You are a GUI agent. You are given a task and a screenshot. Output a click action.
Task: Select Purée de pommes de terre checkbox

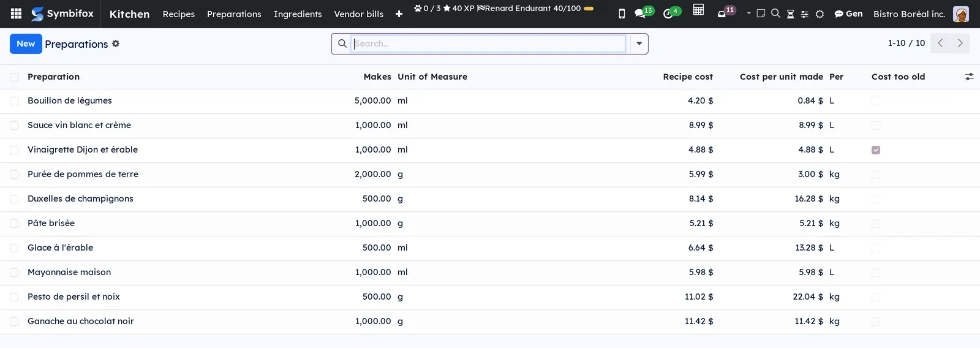coord(14,175)
